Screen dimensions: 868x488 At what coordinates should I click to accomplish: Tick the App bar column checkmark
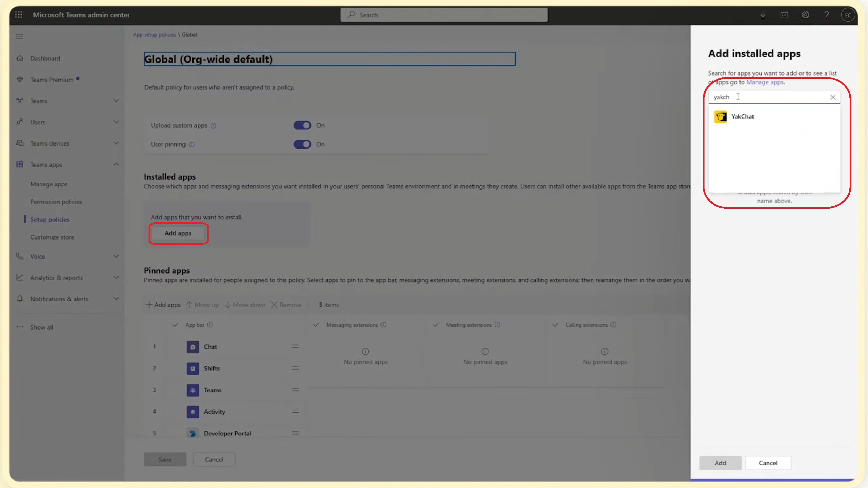175,325
